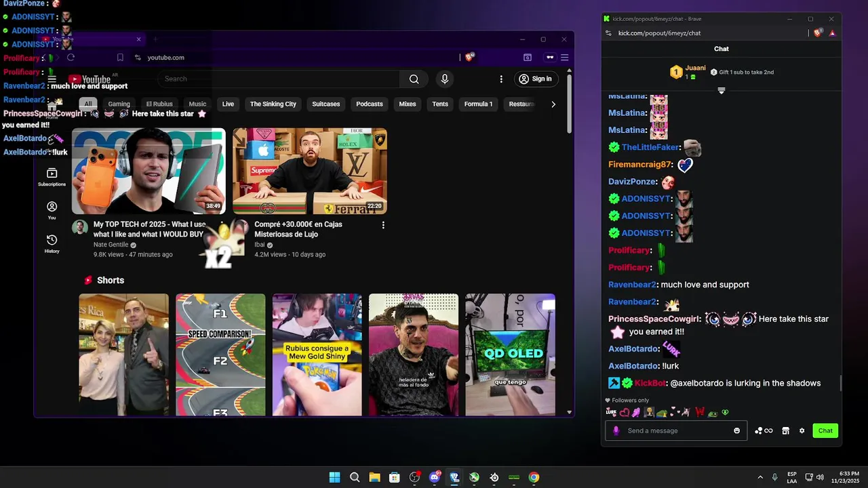The width and height of the screenshot is (868, 488).
Task: Open Subscriptions in YouTube sidebar
Action: 52,177
